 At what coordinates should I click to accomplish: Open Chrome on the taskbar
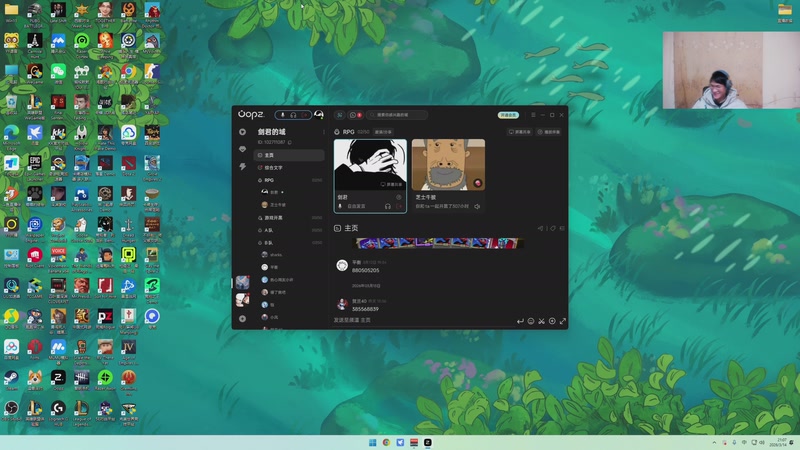[x=386, y=442]
